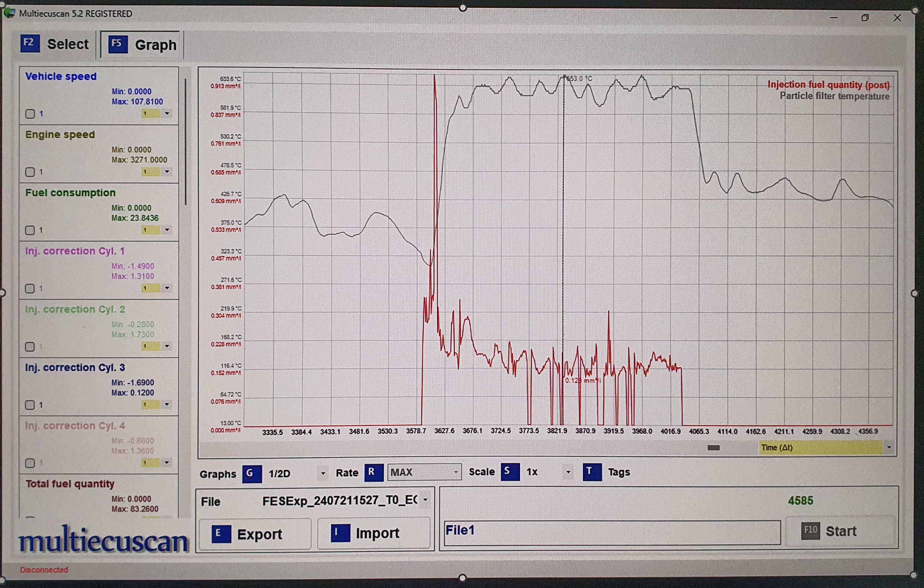Click the Fuel consumption parameter title
Screen dimensions: 924x588
coord(70,193)
